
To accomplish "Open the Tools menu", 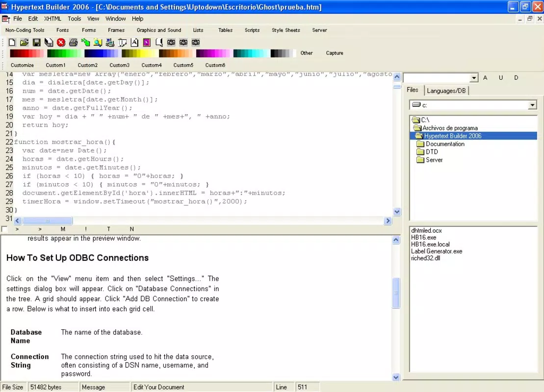I will pos(74,19).
